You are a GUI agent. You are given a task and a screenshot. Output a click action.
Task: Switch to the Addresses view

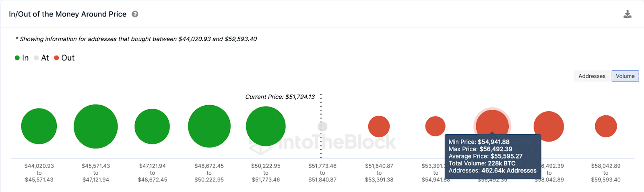[592, 76]
